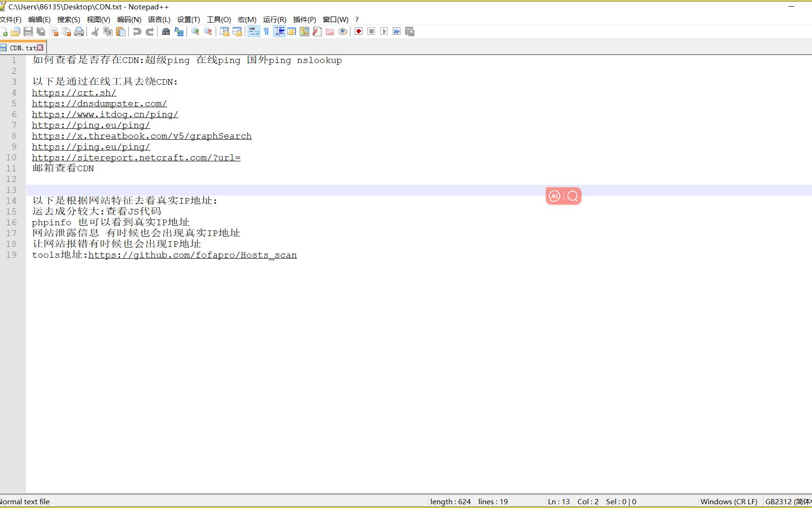Open the 运行(R) menu
The height and width of the screenshot is (508, 812).
274,19
